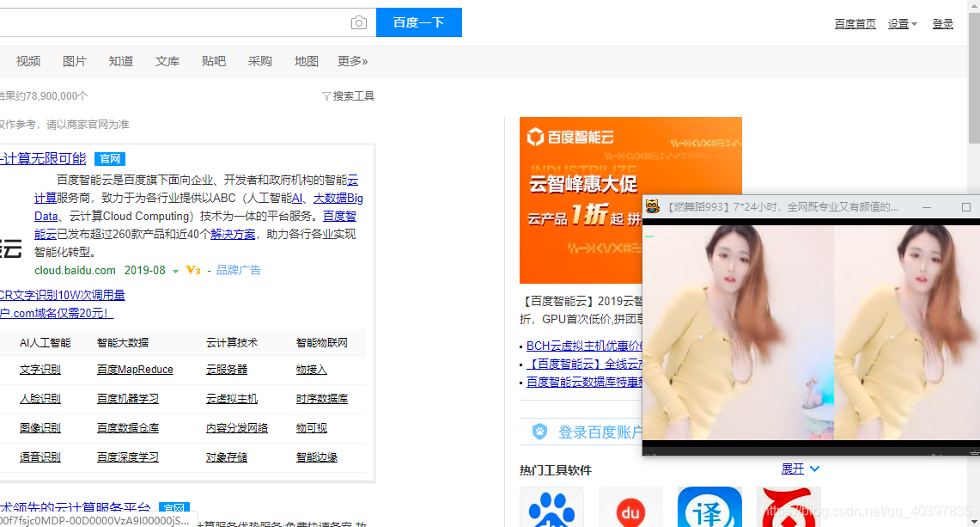This screenshot has height=527, width=980.
Task: Open the 译 translate app icon
Action: point(709,507)
